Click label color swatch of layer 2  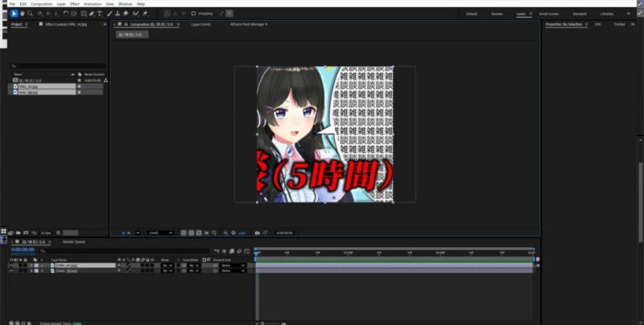click(x=36, y=271)
